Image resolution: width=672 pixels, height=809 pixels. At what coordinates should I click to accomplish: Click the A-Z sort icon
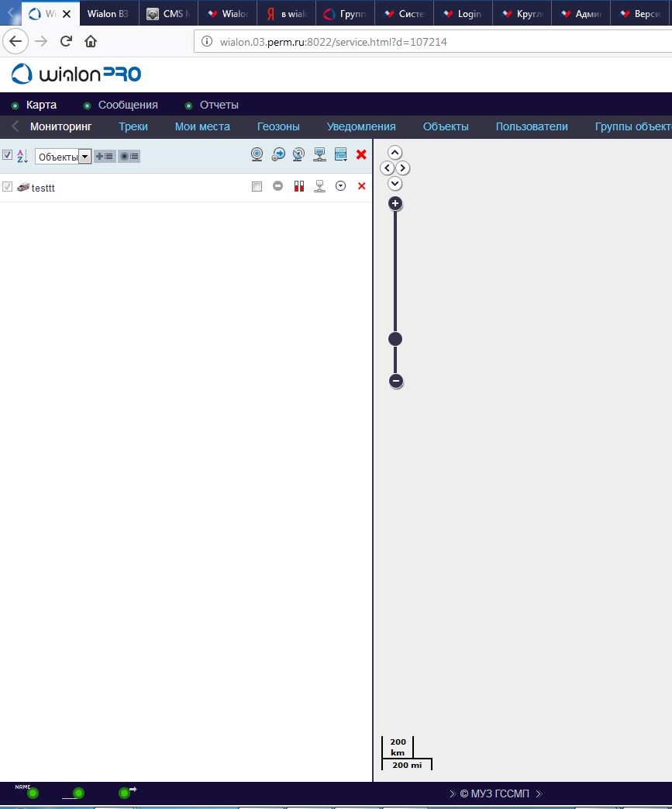[x=22, y=156]
